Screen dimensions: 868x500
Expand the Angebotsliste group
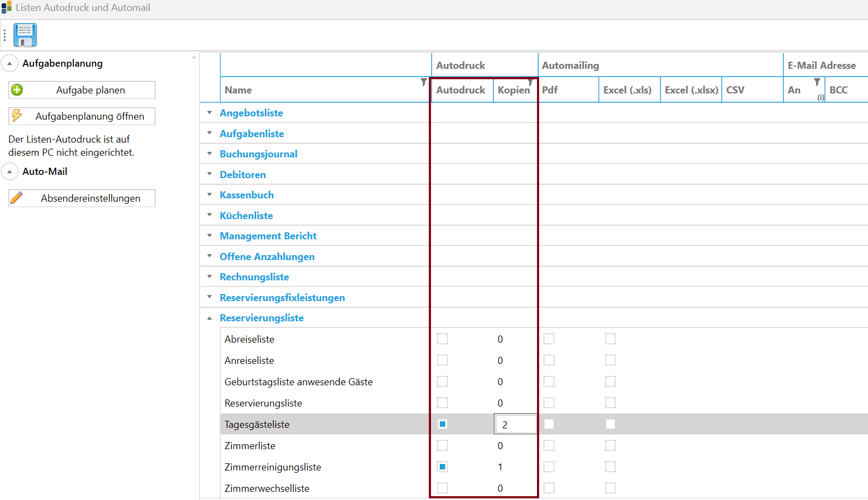209,113
